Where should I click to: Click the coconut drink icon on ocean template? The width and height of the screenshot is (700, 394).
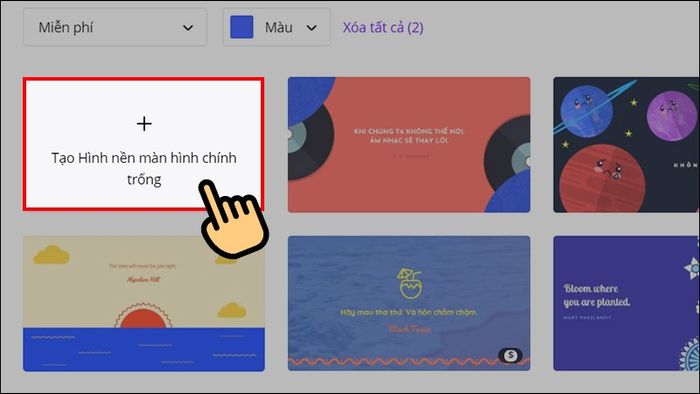[409, 283]
